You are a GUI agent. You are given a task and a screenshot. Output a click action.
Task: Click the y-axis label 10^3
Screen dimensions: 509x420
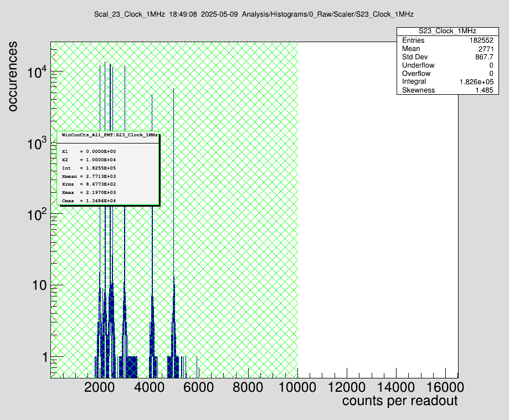click(x=37, y=143)
